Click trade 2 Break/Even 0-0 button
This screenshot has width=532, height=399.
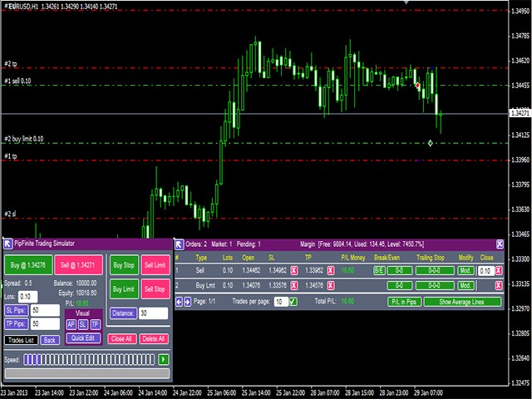click(x=400, y=285)
